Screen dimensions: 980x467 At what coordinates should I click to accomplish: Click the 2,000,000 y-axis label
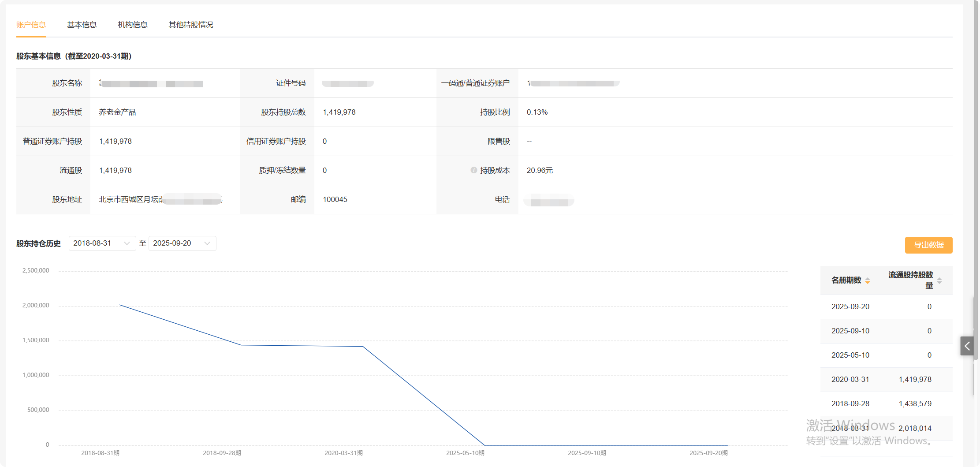36,306
